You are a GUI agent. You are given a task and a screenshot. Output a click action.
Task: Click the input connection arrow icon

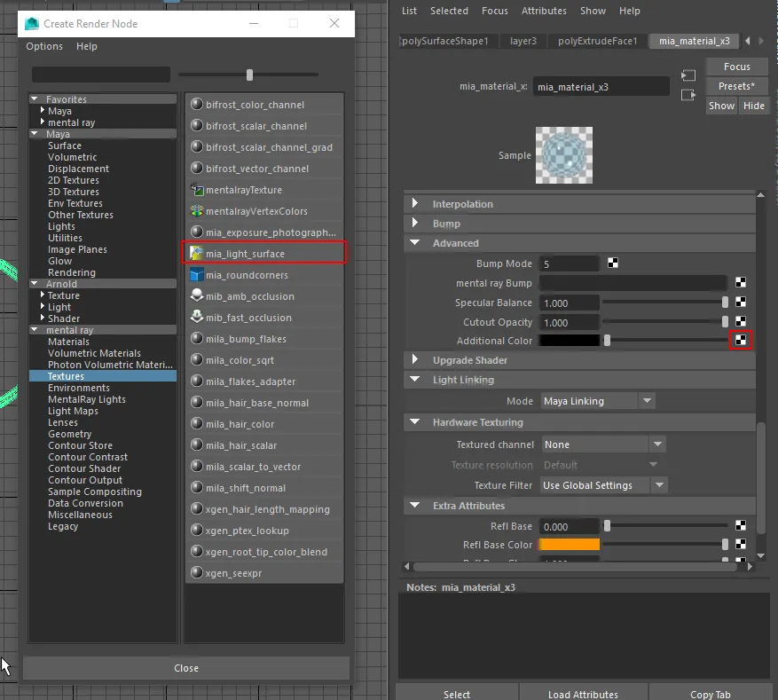(688, 76)
